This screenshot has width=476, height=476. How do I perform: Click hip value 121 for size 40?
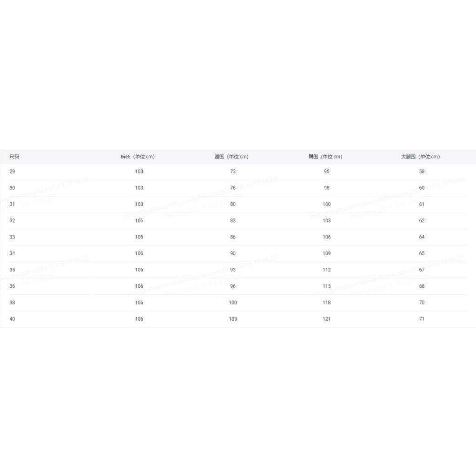(x=327, y=319)
